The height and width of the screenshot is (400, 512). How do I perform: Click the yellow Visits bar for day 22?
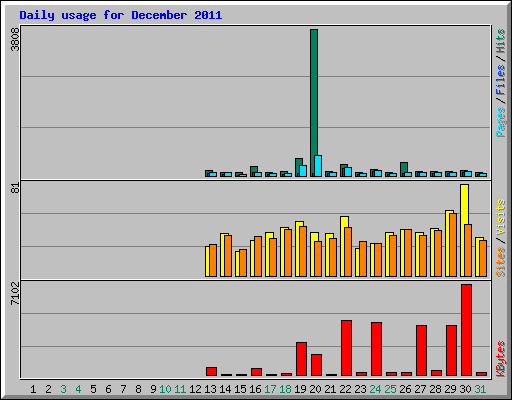click(344, 246)
